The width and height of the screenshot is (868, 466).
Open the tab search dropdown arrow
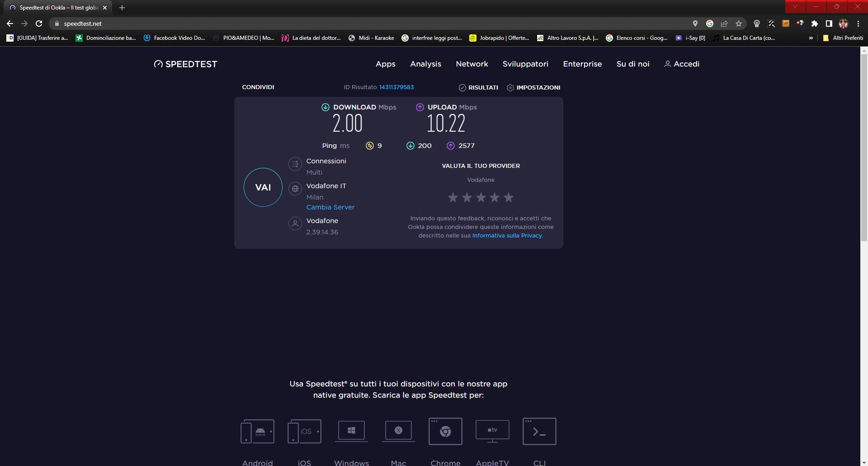tap(795, 6)
